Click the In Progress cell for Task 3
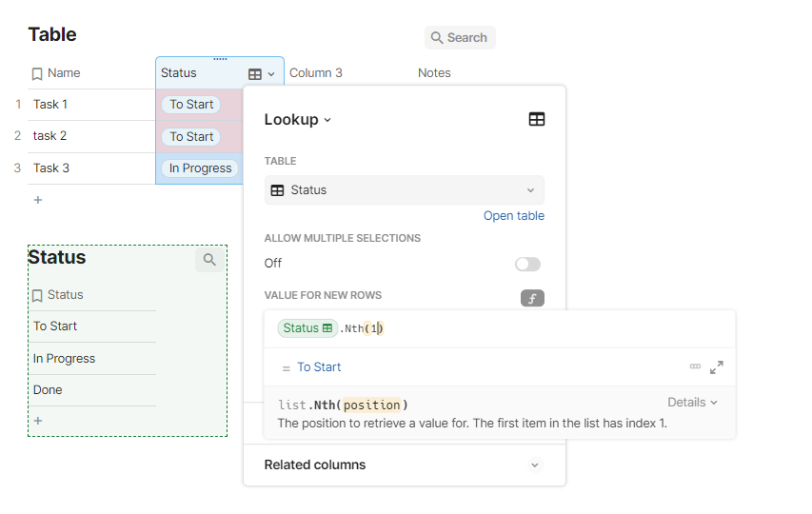Screen dimensions: 812x514 pos(200,168)
